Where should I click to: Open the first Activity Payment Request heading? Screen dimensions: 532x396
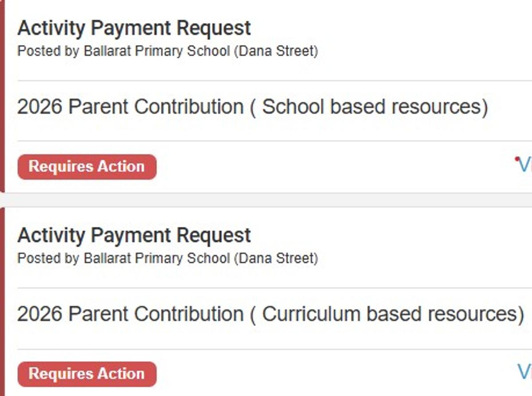pyautogui.click(x=134, y=28)
